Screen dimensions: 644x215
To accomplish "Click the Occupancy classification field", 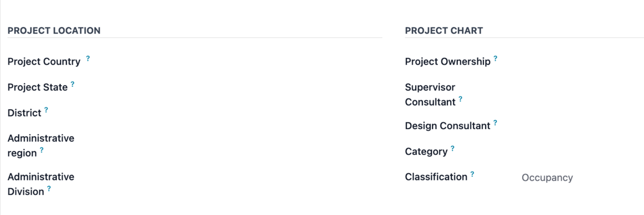I will pyautogui.click(x=547, y=178).
